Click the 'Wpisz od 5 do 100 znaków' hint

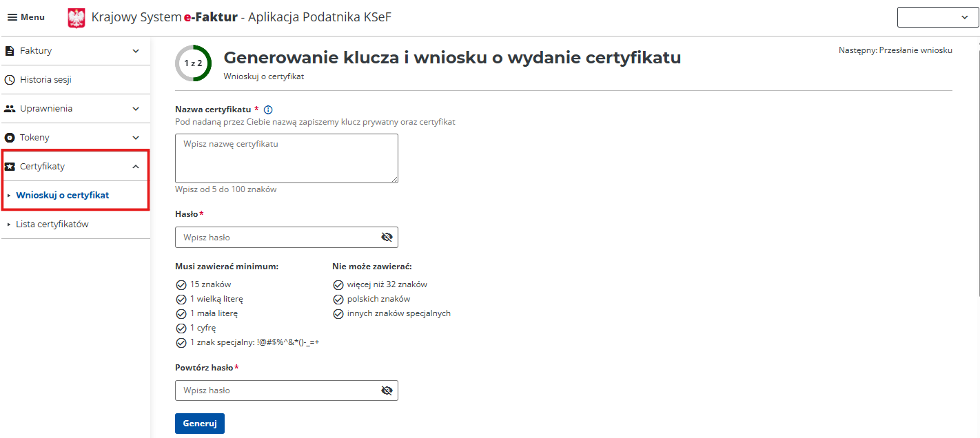(226, 189)
